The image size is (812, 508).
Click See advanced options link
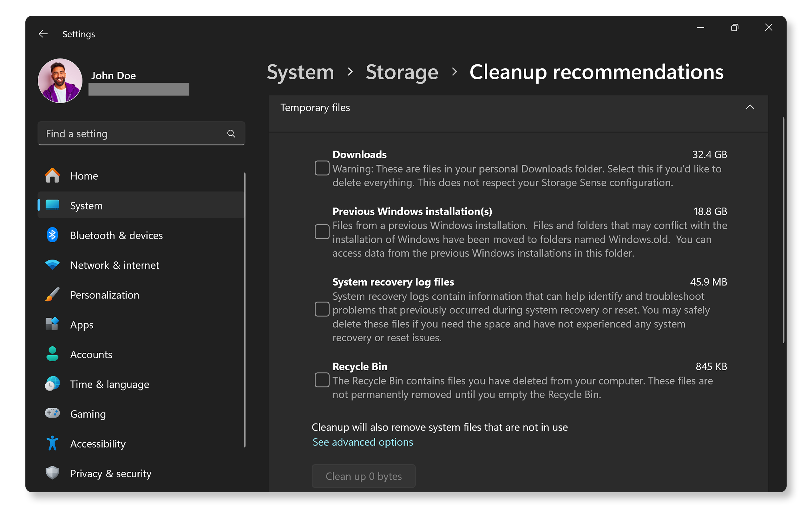pyautogui.click(x=362, y=442)
